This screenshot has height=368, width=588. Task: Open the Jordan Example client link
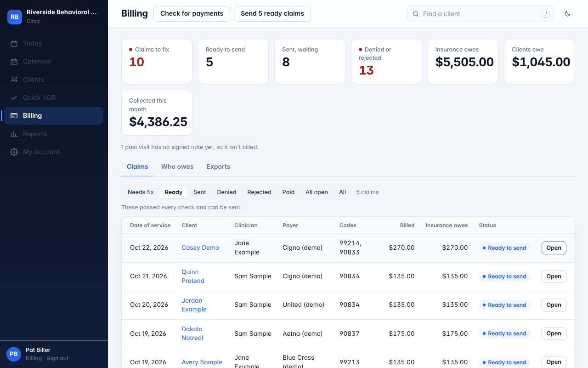tap(194, 305)
